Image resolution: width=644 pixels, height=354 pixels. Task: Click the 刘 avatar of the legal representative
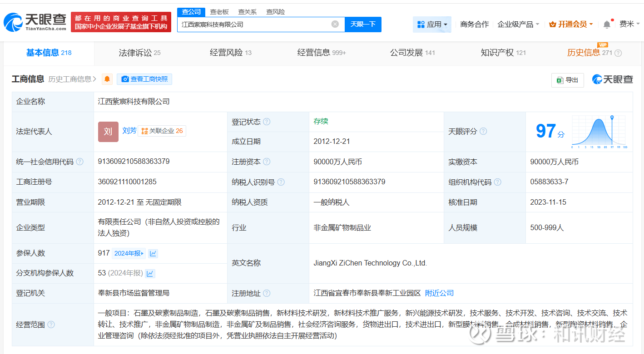coord(108,132)
